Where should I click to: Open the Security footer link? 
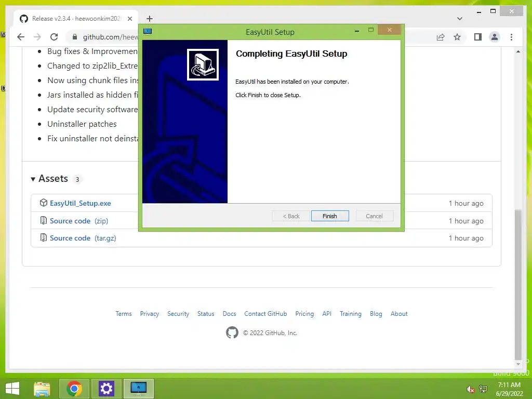(178, 314)
